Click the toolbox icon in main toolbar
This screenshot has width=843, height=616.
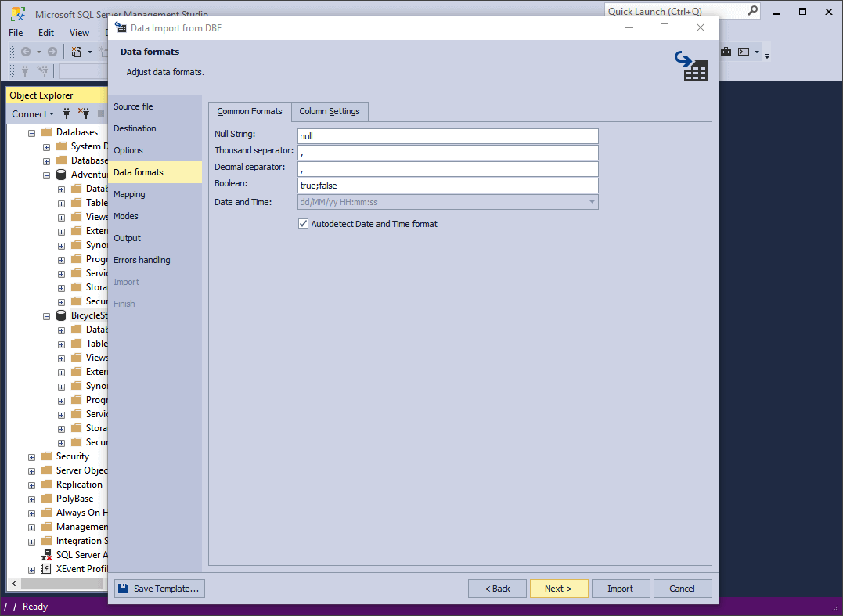click(726, 52)
